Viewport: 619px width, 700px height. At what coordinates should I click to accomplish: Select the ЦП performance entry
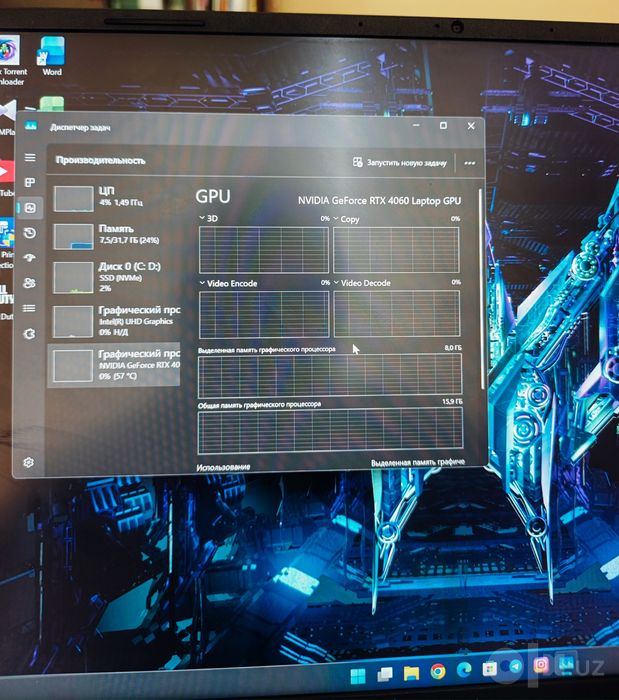(x=114, y=198)
